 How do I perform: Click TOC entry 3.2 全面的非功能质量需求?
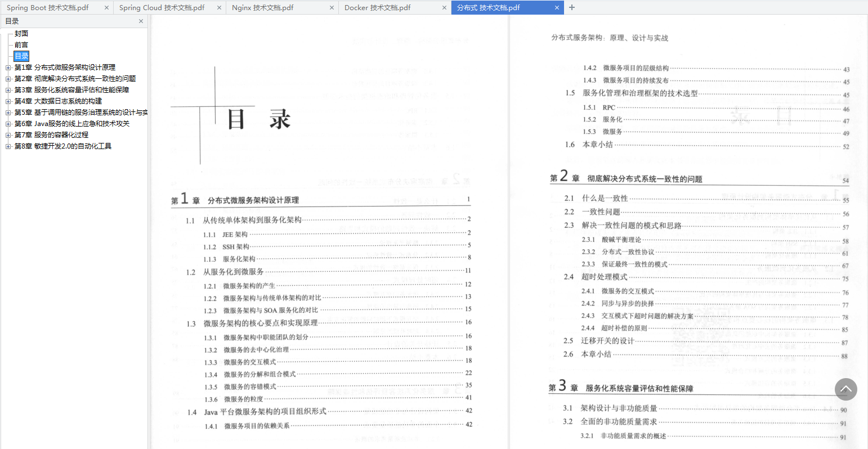[x=705, y=422]
